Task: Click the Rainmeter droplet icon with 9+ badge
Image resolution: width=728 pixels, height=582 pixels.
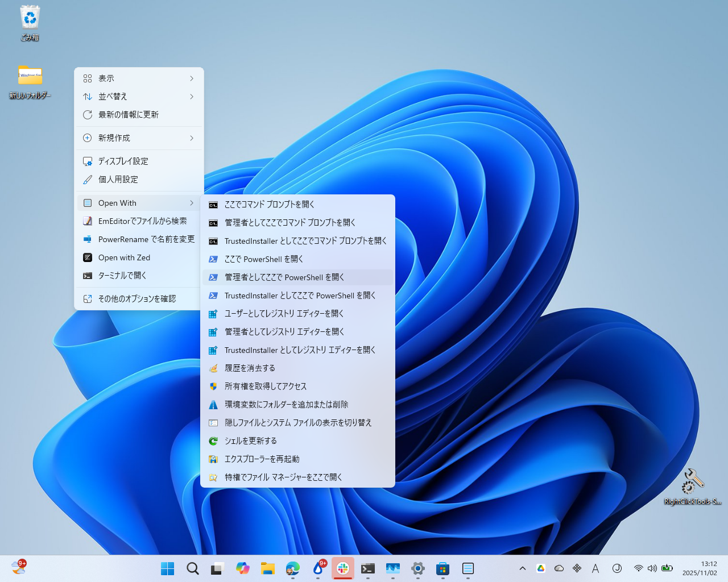Action: click(x=317, y=568)
